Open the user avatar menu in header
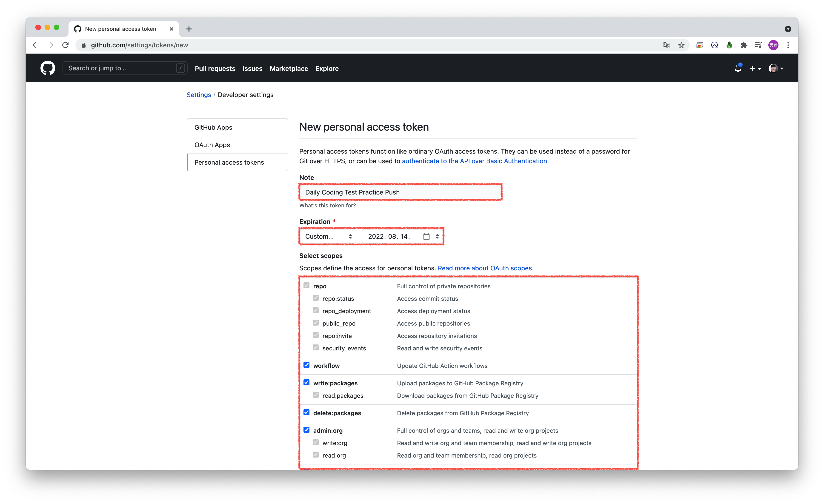The image size is (824, 504). point(776,68)
